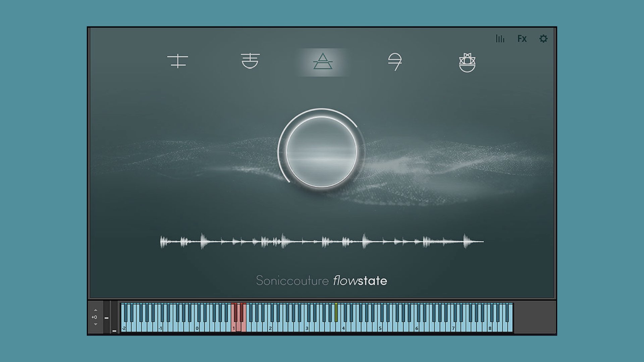
Task: Click the highlighted triangle symbol icon
Action: pyautogui.click(x=323, y=62)
